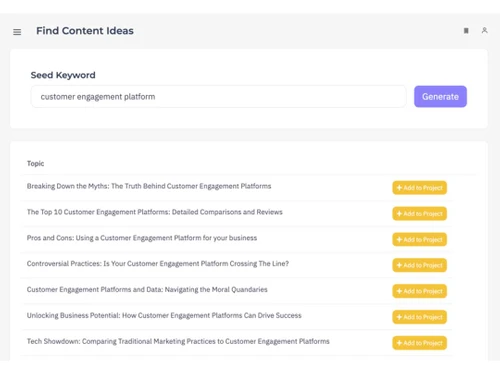This screenshot has height=375, width=500.
Task: Click the bookmark icon in the header
Action: point(466,31)
